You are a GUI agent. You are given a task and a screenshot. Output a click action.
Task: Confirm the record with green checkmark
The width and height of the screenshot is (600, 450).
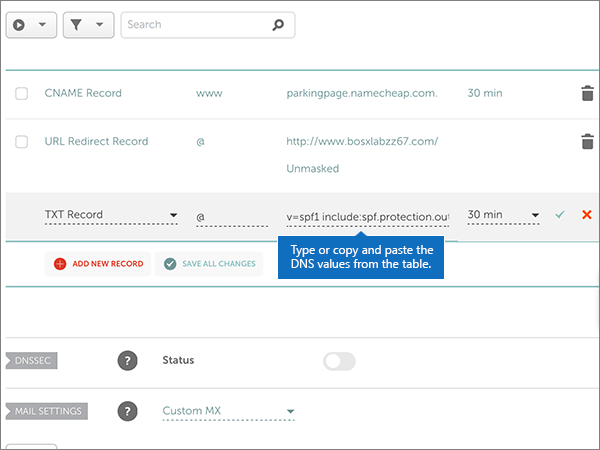[x=560, y=215]
